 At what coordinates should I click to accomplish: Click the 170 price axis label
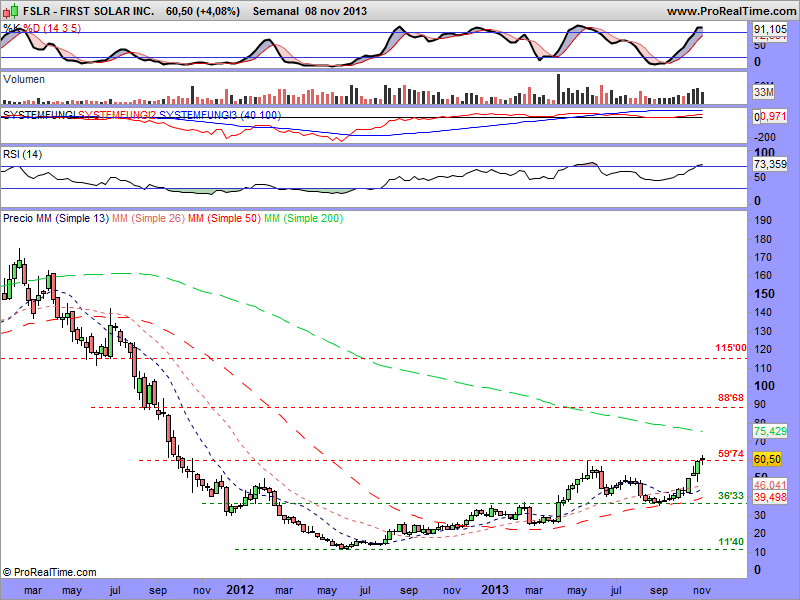click(x=763, y=257)
